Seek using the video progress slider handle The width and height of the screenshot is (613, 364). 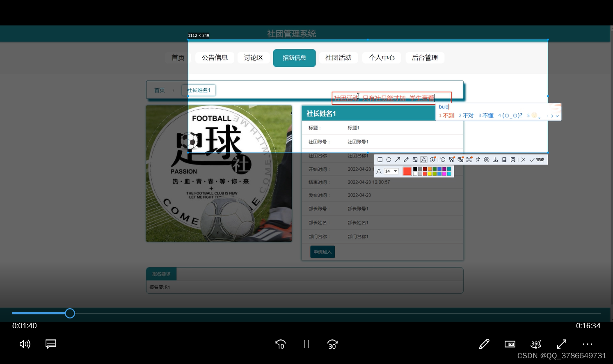(70, 314)
